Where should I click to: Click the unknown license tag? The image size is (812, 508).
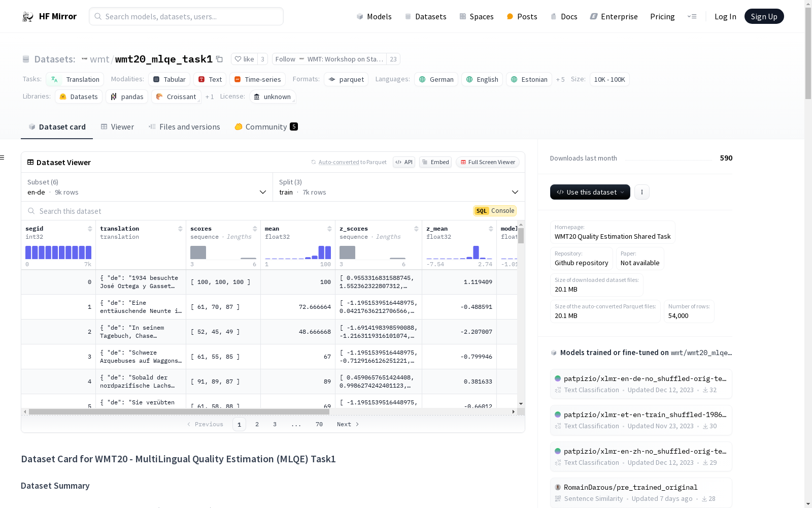pyautogui.click(x=273, y=97)
